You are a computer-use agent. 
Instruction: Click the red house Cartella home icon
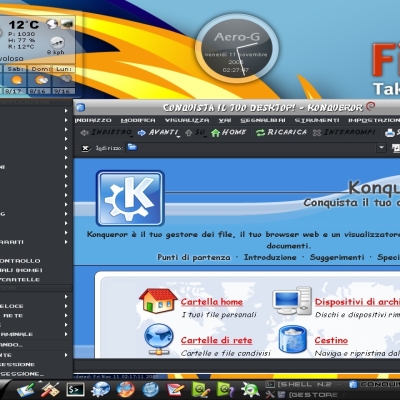[158, 300]
